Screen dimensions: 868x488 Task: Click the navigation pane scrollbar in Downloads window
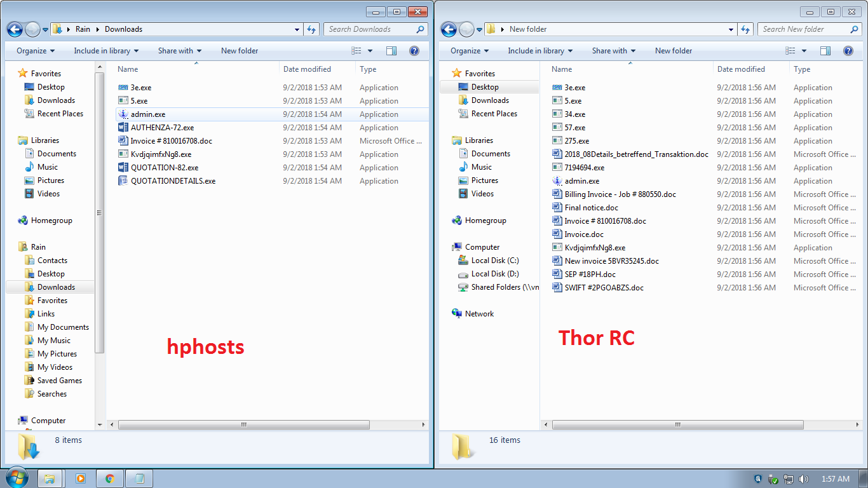click(x=99, y=213)
